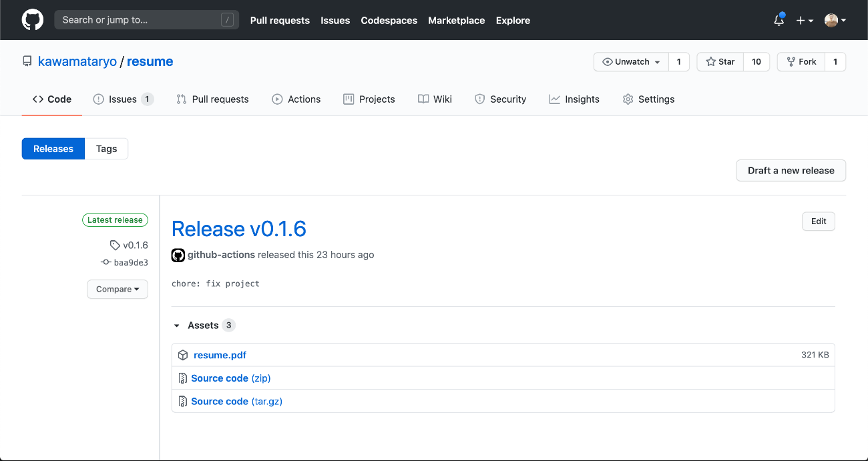The width and height of the screenshot is (868, 461).
Task: Switch to the Projects tab
Action: tap(369, 99)
